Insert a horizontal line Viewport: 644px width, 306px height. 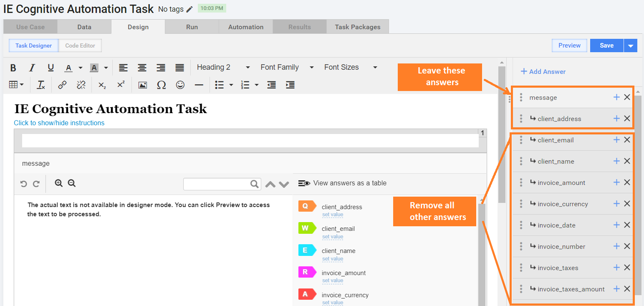199,85
